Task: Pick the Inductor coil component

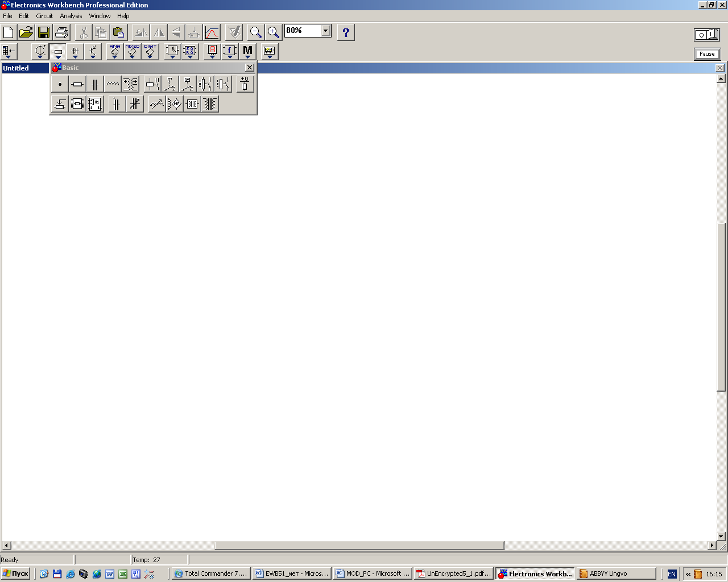Action: coord(113,85)
